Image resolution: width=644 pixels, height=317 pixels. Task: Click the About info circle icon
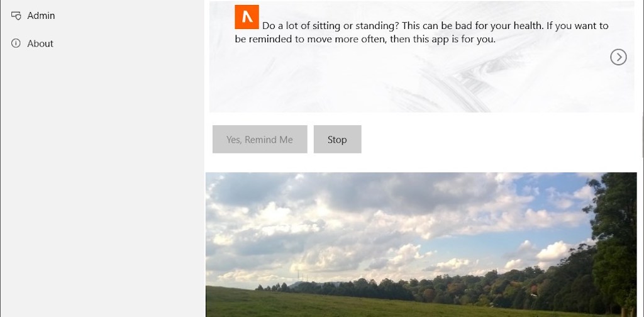point(16,43)
